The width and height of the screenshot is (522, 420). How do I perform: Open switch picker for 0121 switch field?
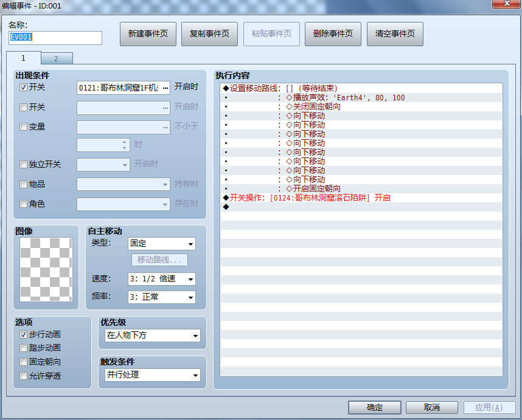[x=165, y=88]
